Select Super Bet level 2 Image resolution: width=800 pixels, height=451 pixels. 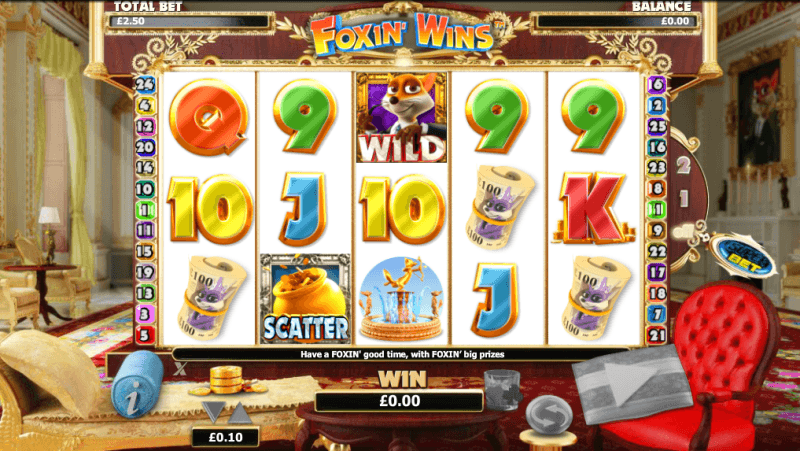(x=683, y=165)
